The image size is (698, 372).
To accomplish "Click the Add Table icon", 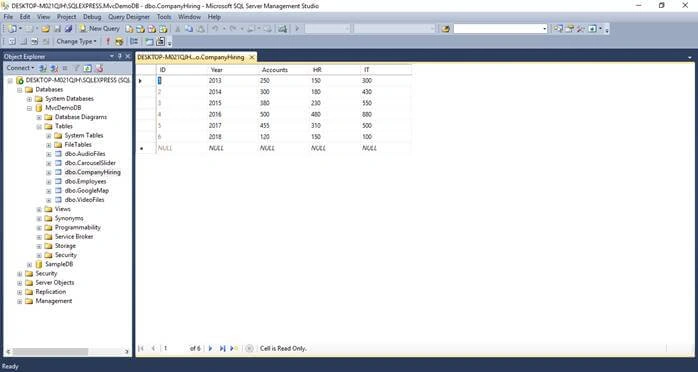I will [149, 41].
